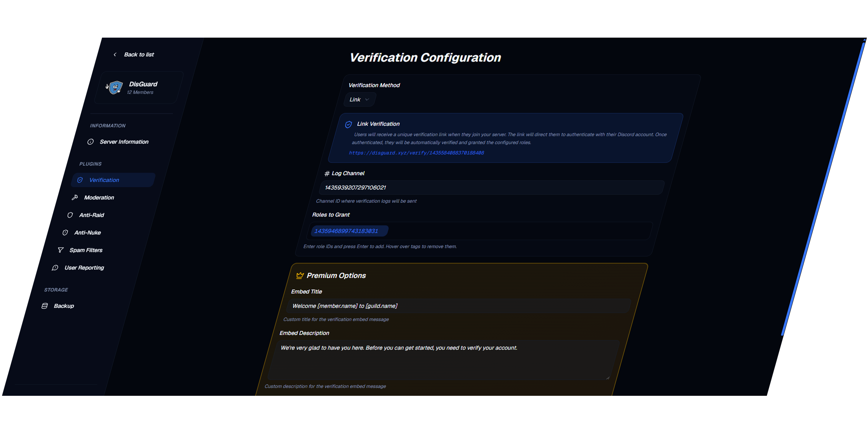Screen dimensions: 868x434
Task: Click the Server Information info icon
Action: 90,142
